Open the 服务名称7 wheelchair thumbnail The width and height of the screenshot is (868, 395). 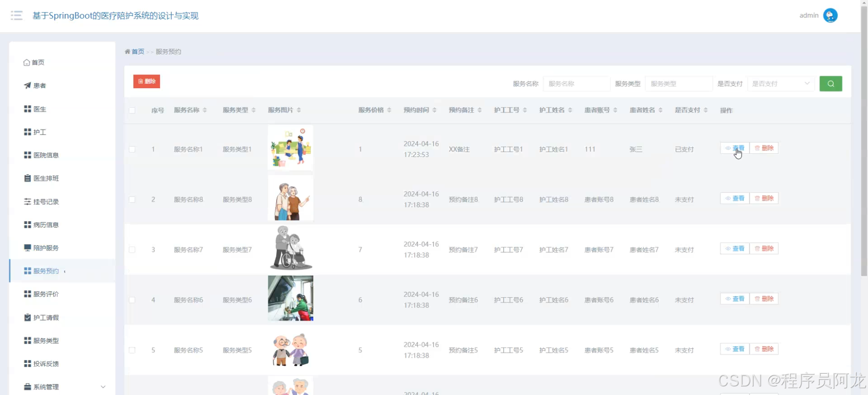[290, 248]
